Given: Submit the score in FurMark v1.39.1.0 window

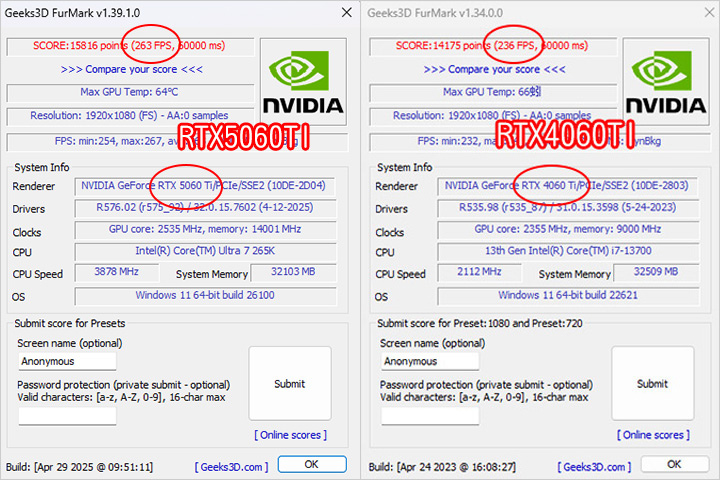Looking at the screenshot, I should click(290, 384).
